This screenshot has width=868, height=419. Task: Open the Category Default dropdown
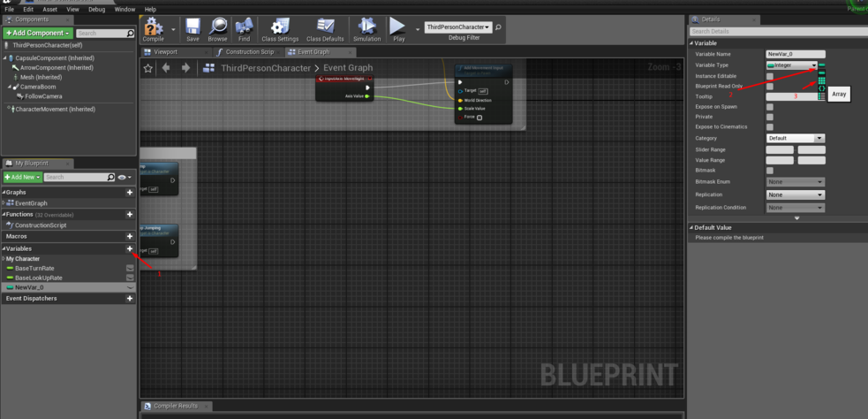coord(796,138)
